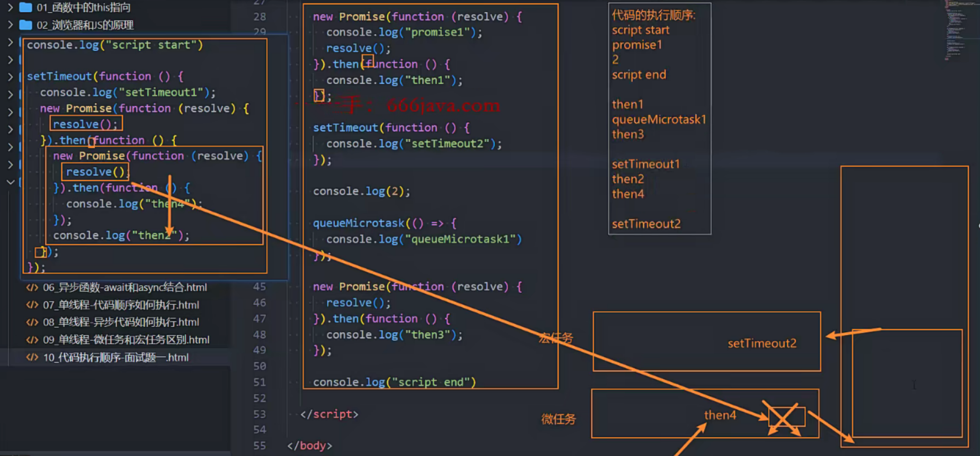Click line number 53 in the gutter
The image size is (980, 456).
[x=260, y=414]
